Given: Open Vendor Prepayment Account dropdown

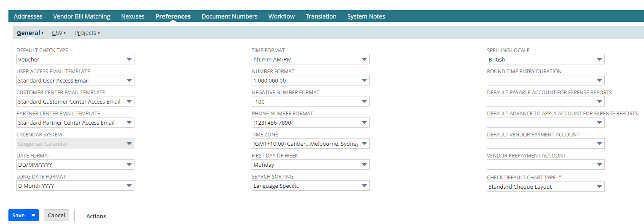Looking at the screenshot, I should [x=546, y=165].
